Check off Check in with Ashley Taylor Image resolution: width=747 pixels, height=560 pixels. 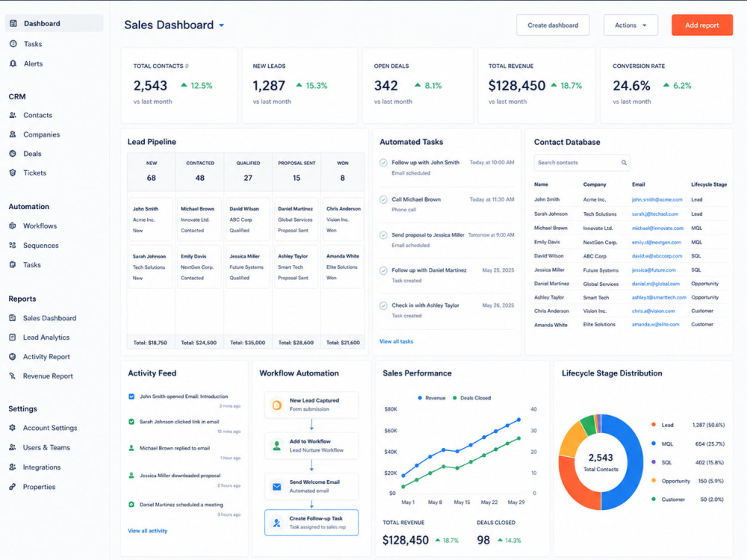pyautogui.click(x=383, y=305)
